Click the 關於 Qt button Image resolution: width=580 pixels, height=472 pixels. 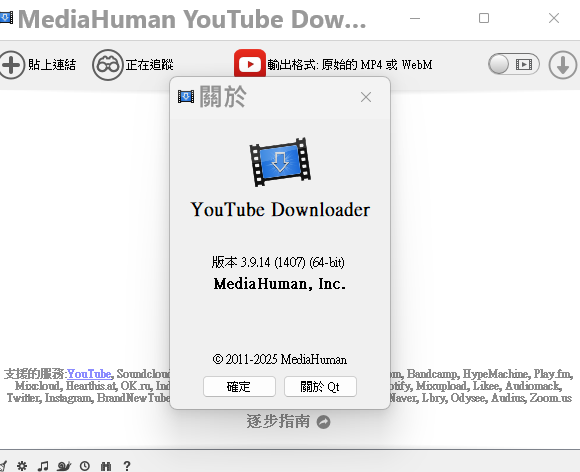coord(320,387)
